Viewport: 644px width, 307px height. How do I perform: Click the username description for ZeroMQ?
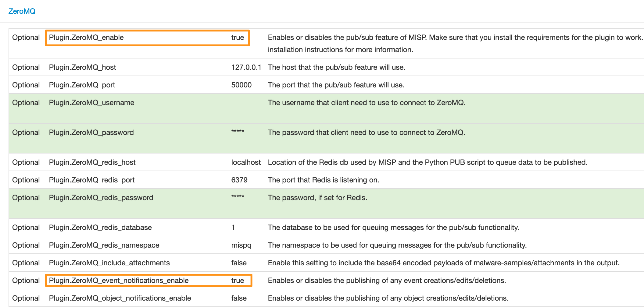tap(367, 103)
